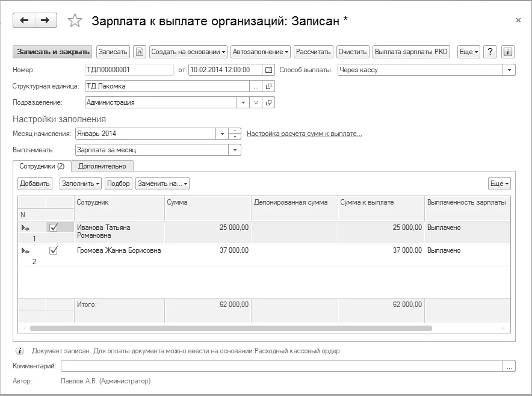This screenshot has width=532, height=396.
Task: Click the Сумма cell 37 000,00
Action: pyautogui.click(x=208, y=255)
